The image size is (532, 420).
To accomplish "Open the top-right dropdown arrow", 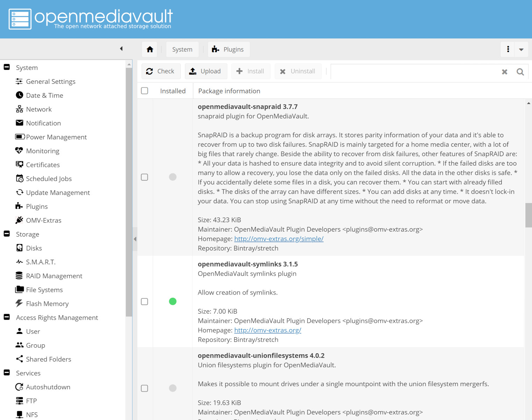I will point(521,49).
